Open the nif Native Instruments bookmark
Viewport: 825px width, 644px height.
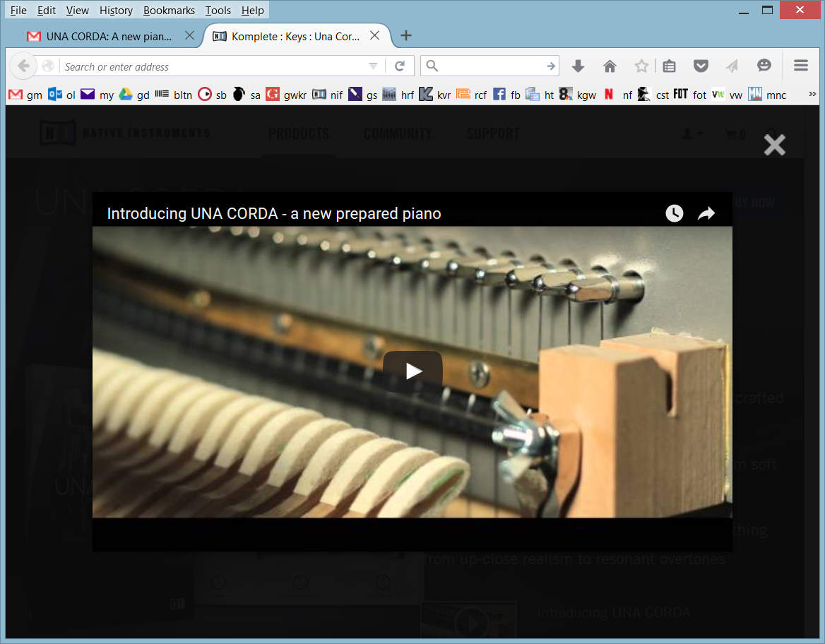pyautogui.click(x=327, y=95)
